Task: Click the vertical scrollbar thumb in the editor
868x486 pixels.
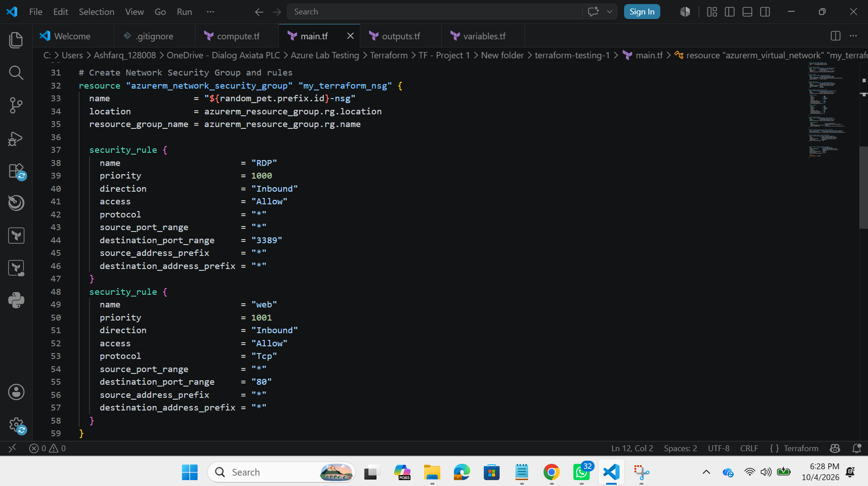Action: tap(863, 188)
